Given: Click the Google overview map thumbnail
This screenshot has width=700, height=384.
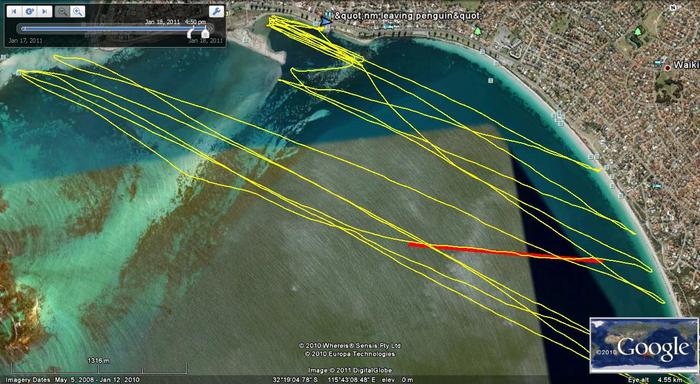Looking at the screenshot, I should (643, 345).
